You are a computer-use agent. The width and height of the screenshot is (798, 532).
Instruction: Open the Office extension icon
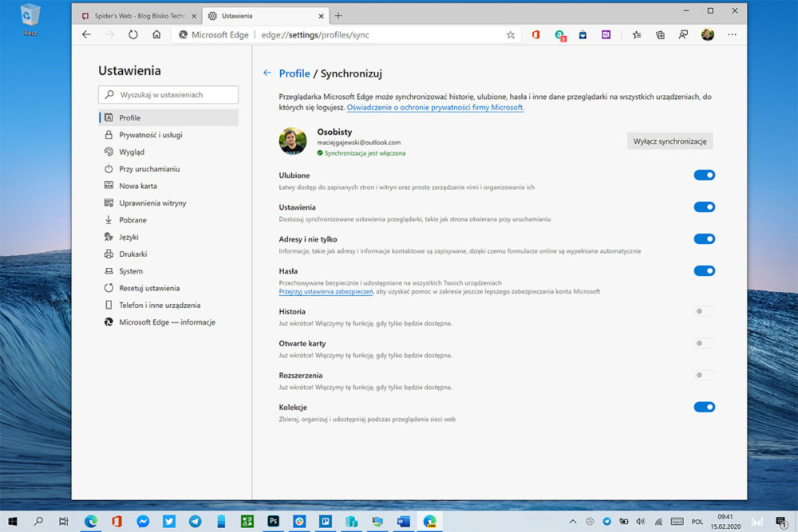point(536,35)
